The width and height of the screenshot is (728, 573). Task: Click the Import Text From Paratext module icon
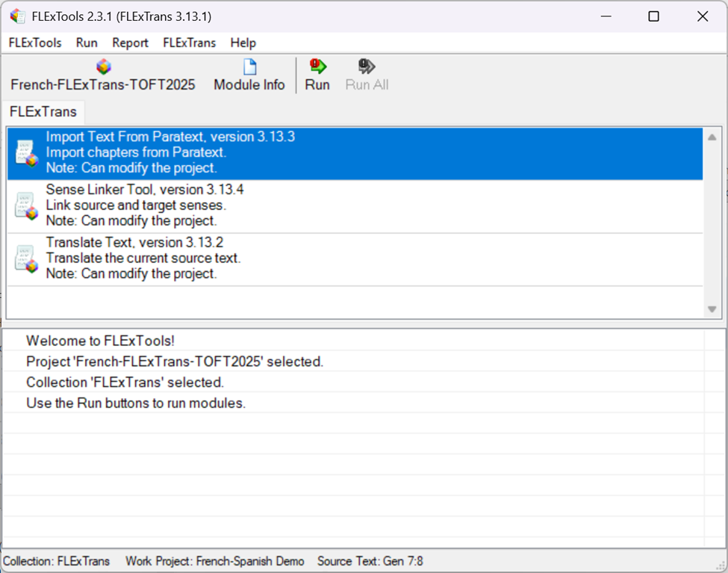tap(26, 153)
